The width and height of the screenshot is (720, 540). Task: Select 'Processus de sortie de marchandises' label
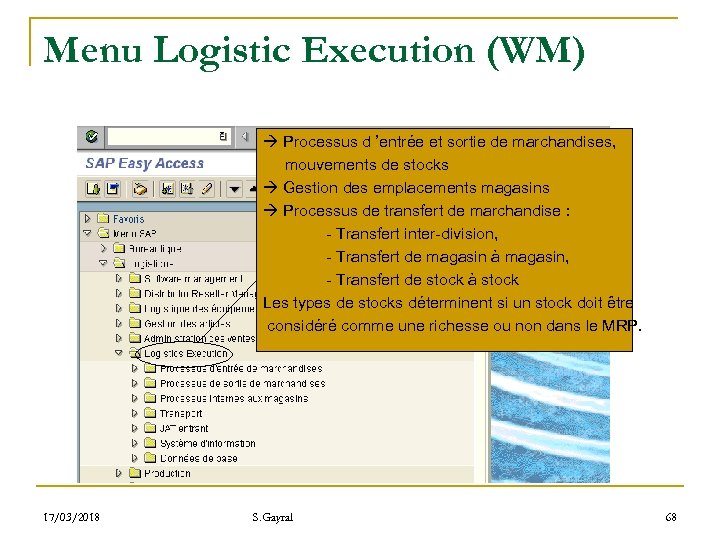tap(242, 383)
